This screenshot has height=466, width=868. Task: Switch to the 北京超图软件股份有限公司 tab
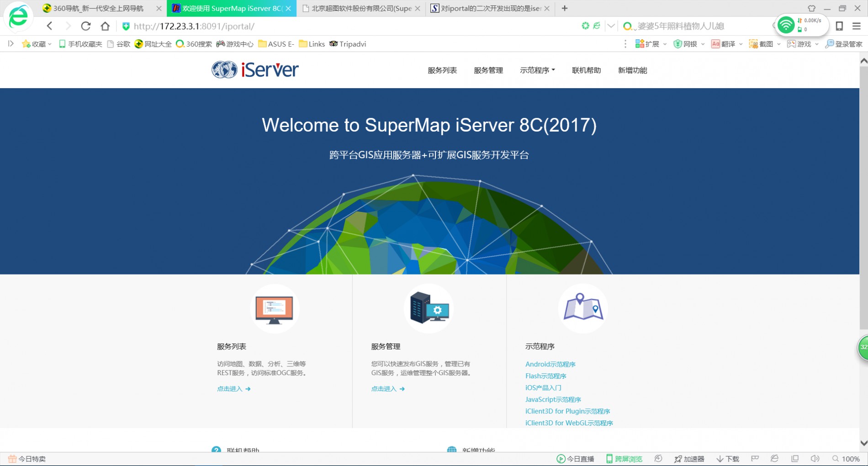click(361, 8)
